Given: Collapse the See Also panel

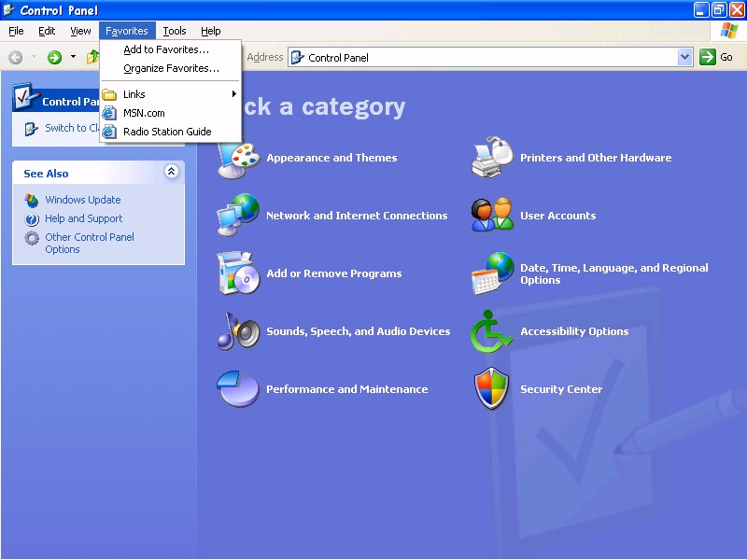Looking at the screenshot, I should coord(171,173).
